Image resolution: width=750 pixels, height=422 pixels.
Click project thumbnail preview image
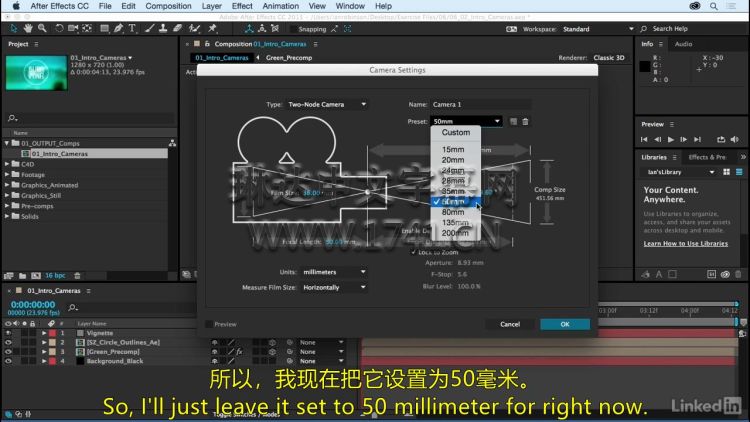click(36, 73)
